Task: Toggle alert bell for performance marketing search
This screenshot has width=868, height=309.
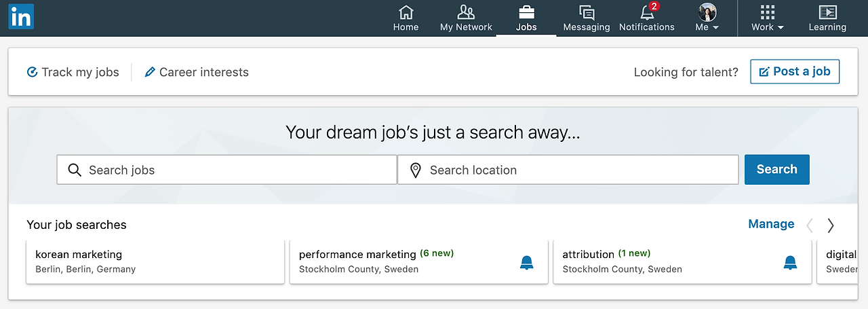Action: 527,262
